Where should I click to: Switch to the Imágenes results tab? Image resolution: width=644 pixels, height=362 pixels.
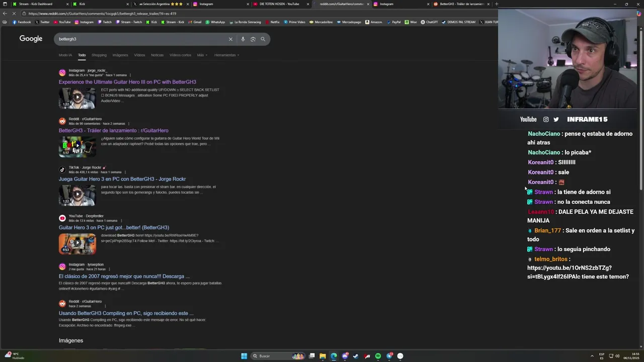click(120, 55)
